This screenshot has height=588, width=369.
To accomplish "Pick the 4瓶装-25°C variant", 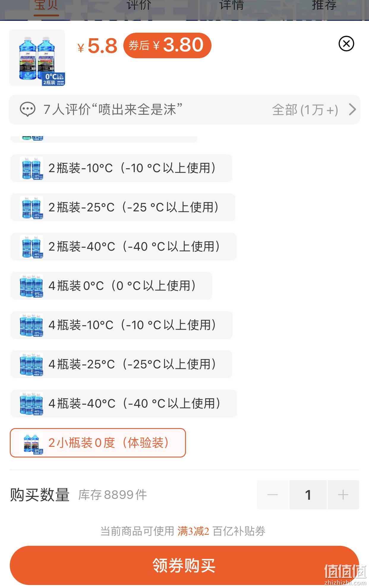I will pyautogui.click(x=122, y=364).
